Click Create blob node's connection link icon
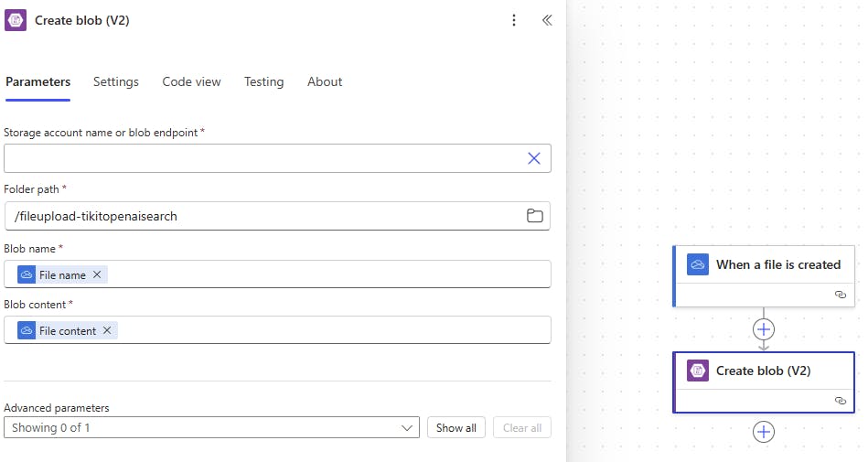Screen dimensions: 868x462 (x=840, y=401)
